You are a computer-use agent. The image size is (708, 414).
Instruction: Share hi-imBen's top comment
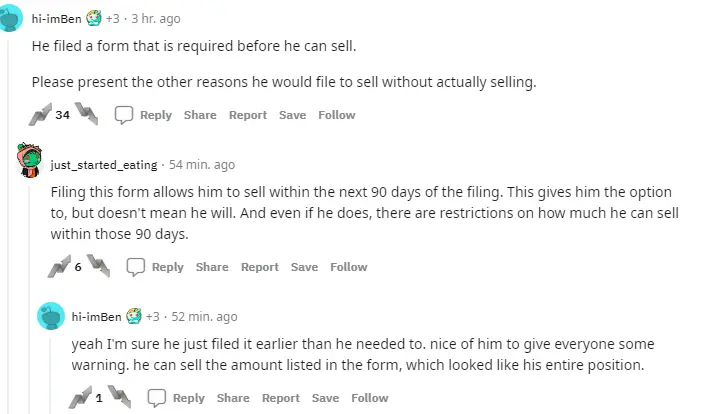200,115
